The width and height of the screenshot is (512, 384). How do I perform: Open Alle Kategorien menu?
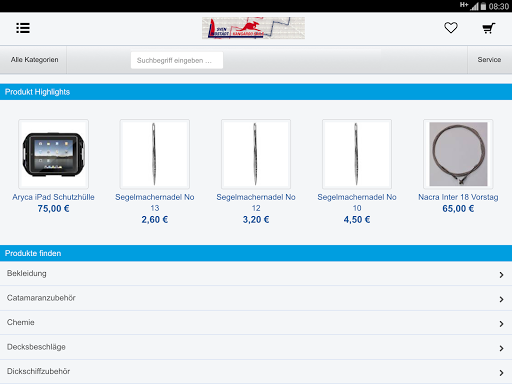click(x=34, y=60)
